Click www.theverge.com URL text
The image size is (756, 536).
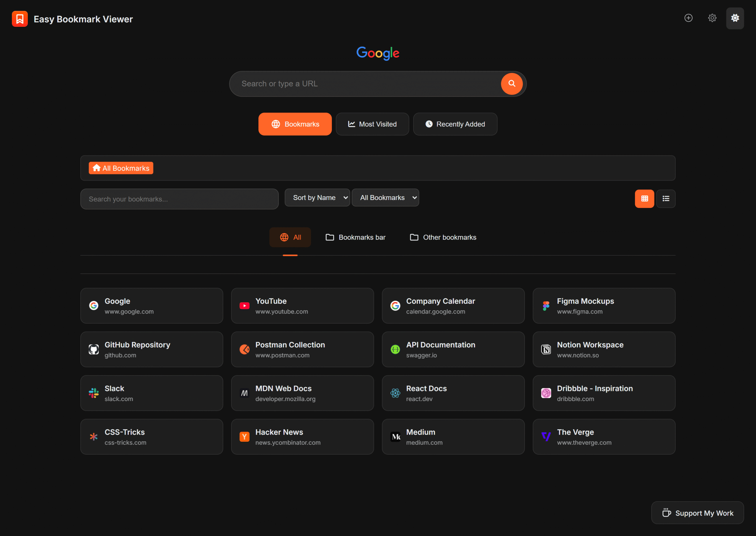pyautogui.click(x=584, y=443)
